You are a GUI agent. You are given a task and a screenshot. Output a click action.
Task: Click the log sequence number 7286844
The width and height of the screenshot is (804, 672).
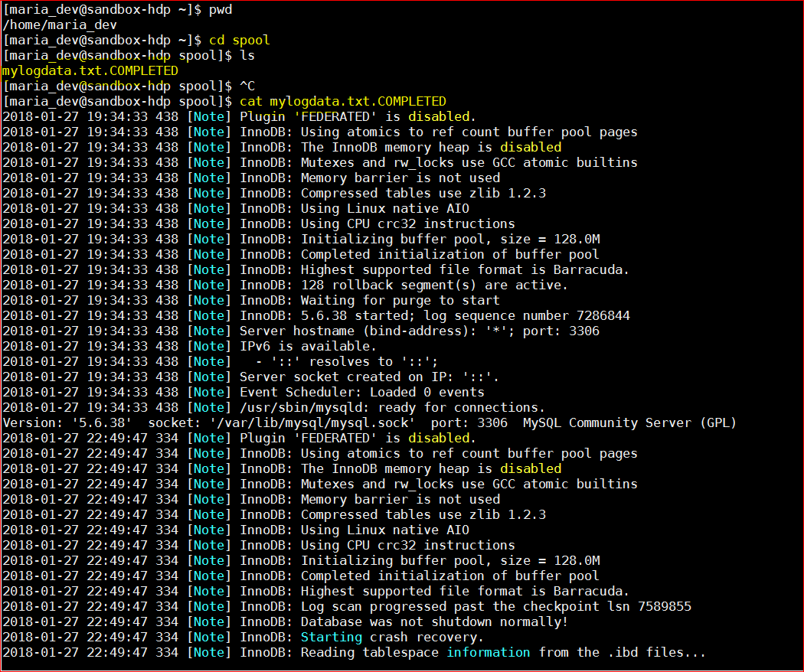pyautogui.click(x=603, y=316)
